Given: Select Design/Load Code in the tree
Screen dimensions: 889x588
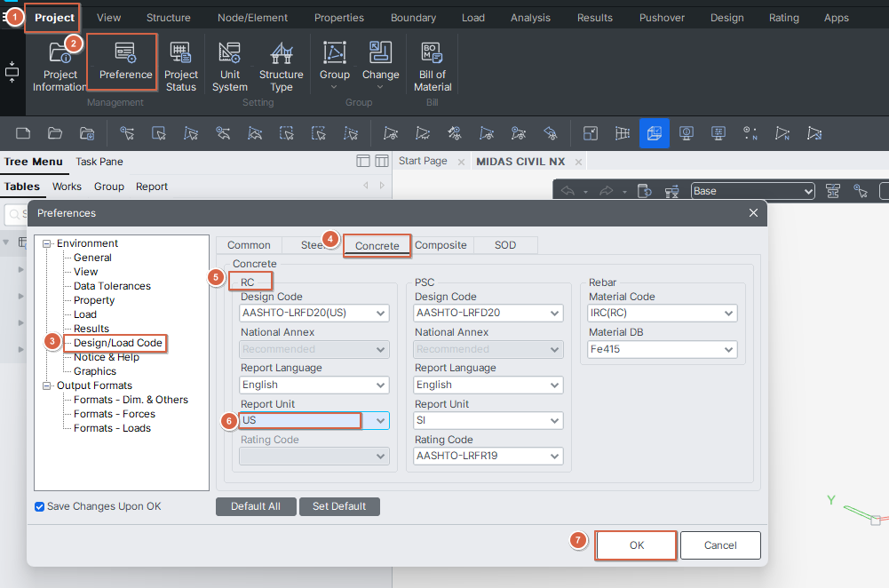Looking at the screenshot, I should pos(118,343).
